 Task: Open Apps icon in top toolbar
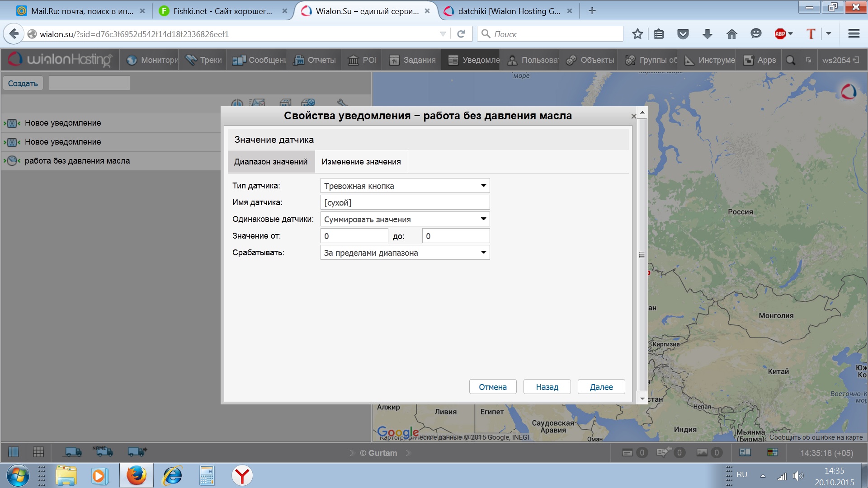click(749, 60)
